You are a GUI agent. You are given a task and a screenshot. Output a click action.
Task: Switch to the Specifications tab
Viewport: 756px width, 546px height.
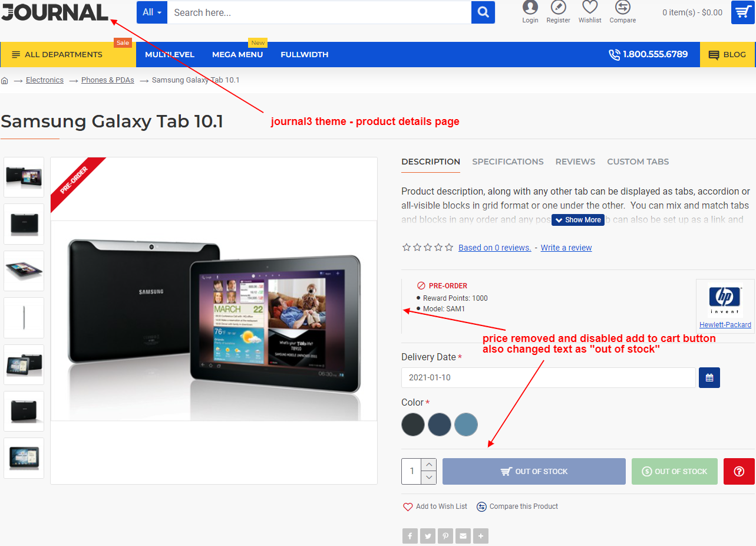click(x=508, y=162)
